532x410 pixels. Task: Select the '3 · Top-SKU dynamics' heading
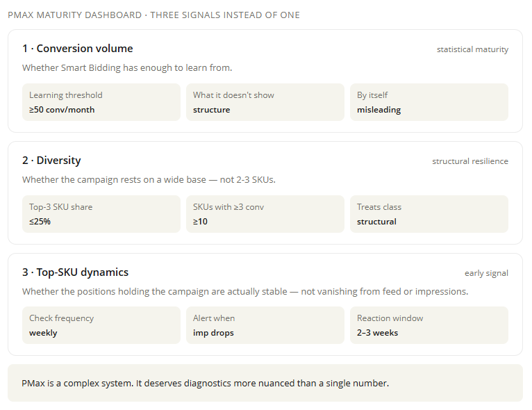[75, 272]
